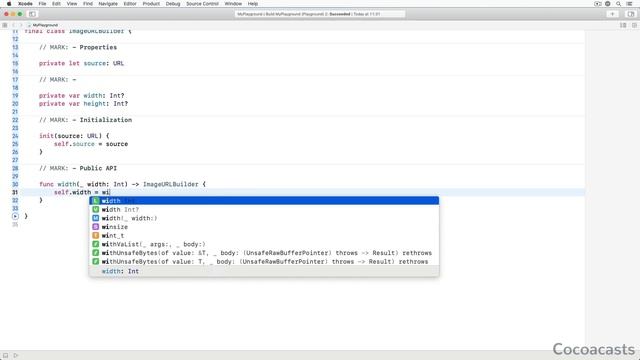
Task: Click the MyPlayground jump bar item
Action: coord(43,25)
